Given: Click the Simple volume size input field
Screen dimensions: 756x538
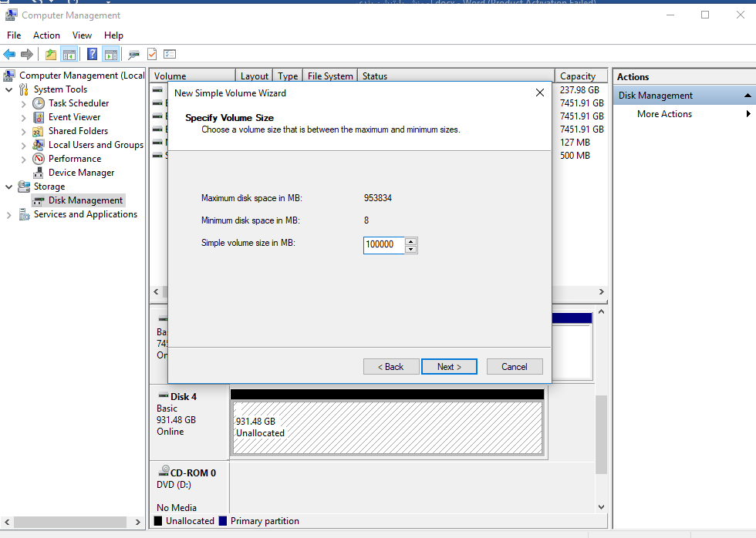Looking at the screenshot, I should pyautogui.click(x=383, y=245).
